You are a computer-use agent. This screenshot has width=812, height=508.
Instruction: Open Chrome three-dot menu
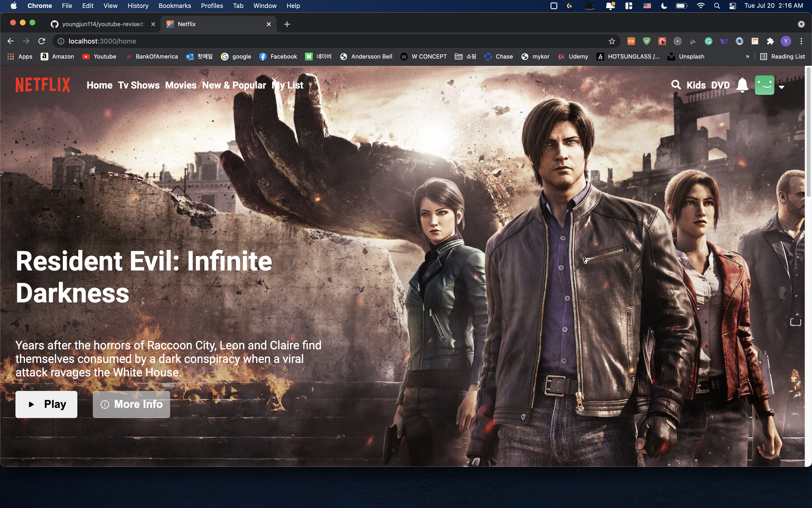[801, 41]
